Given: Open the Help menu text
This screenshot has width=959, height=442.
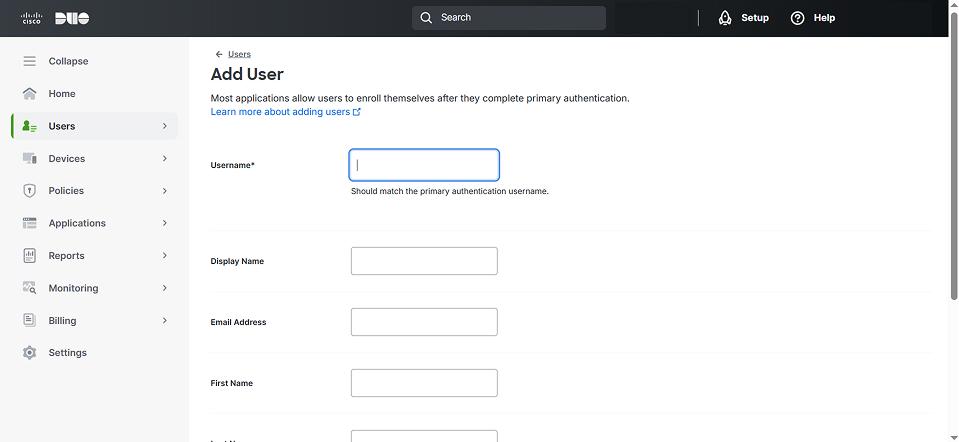Looking at the screenshot, I should coord(824,18).
